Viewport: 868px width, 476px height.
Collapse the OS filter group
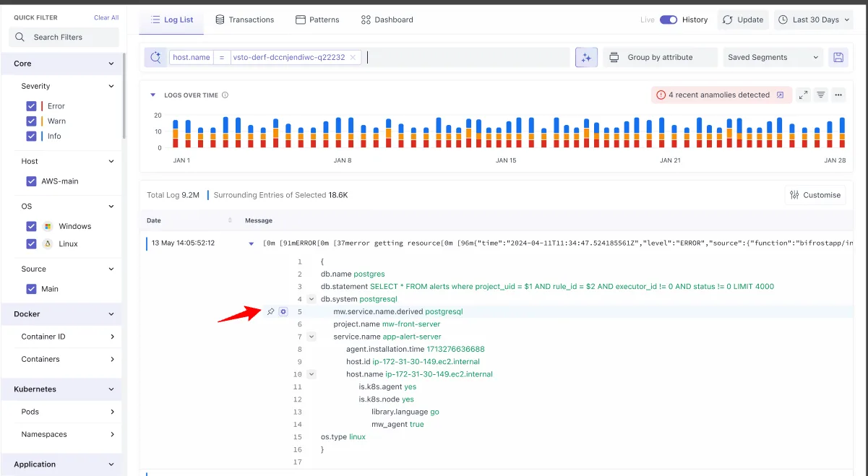111,207
